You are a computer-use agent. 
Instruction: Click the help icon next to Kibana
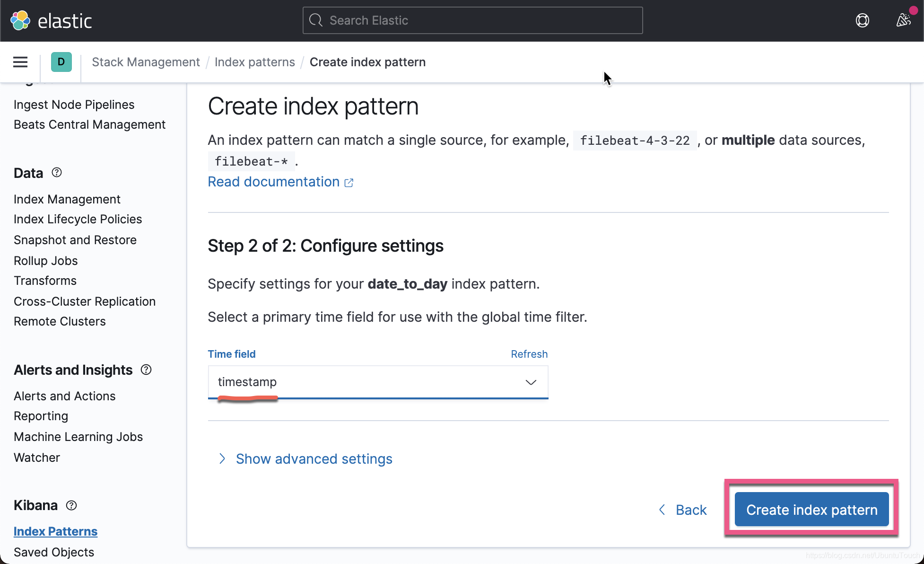71,505
